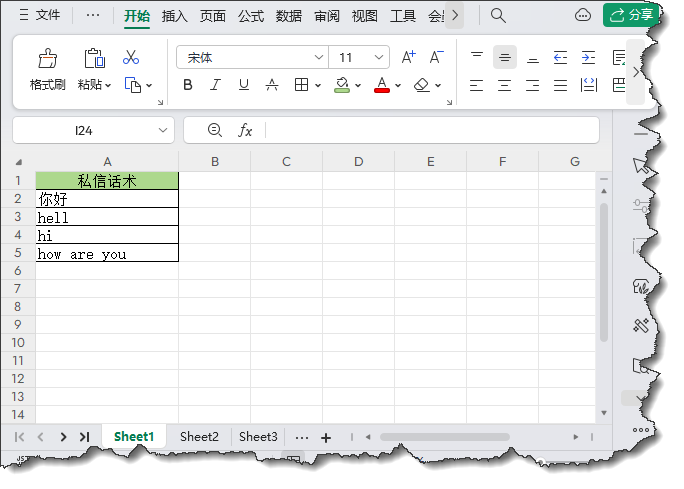Expand the fill color dropdown arrow

[358, 85]
